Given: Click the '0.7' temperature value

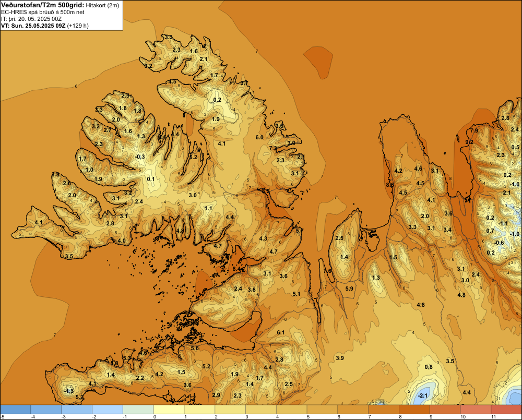Looking at the screenshot, I should point(490,231).
